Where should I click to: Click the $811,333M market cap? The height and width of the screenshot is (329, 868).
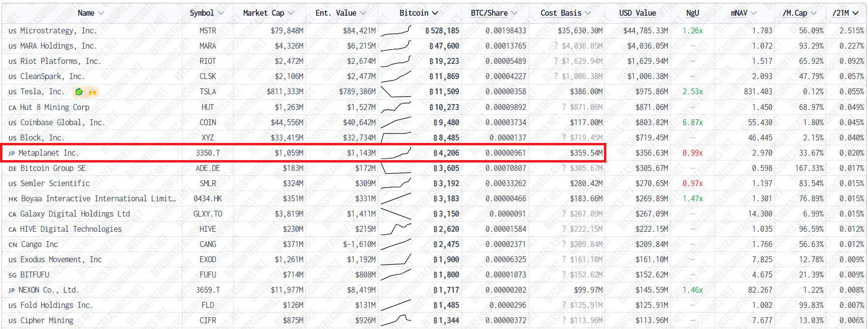[x=285, y=91]
